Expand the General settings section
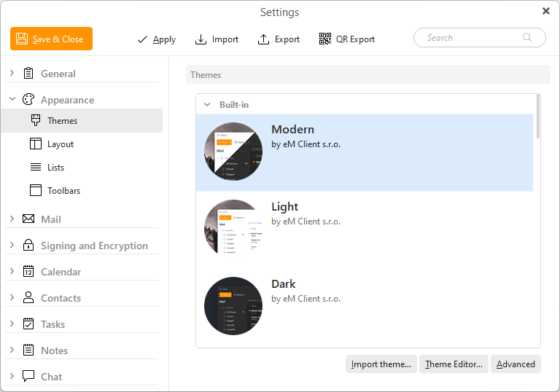Screen dimensions: 560x392 (12, 73)
